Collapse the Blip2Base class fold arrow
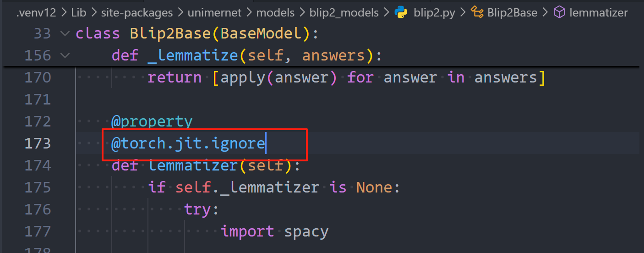Image resolution: width=644 pixels, height=253 pixels. click(65, 33)
